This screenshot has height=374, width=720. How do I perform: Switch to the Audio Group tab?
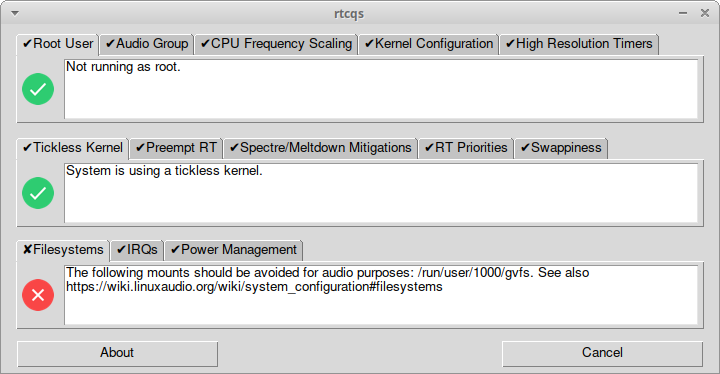pos(147,44)
